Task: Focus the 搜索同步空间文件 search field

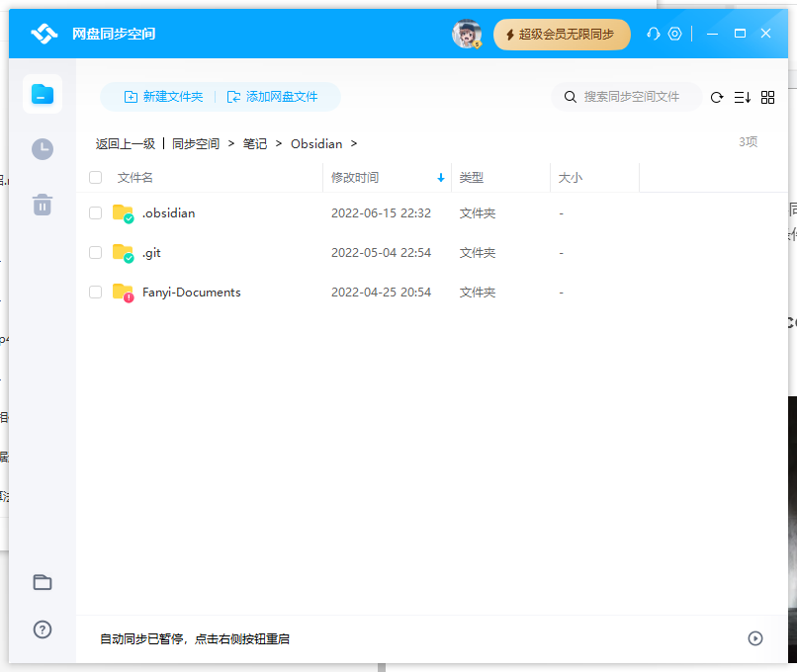Action: point(627,97)
